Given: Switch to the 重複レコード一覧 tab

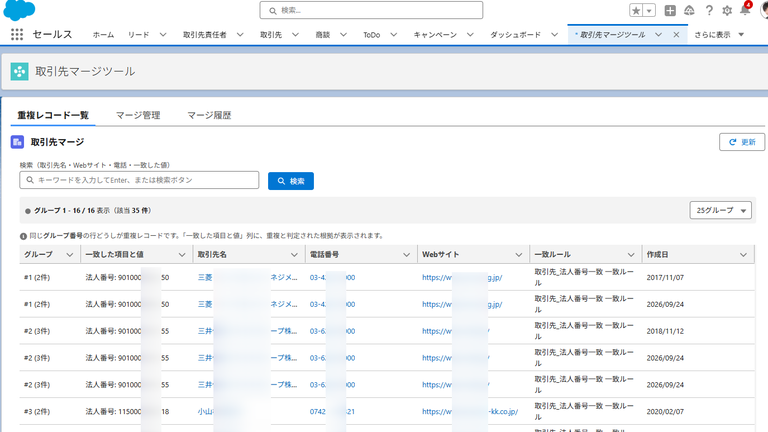Looking at the screenshot, I should tap(53, 116).
